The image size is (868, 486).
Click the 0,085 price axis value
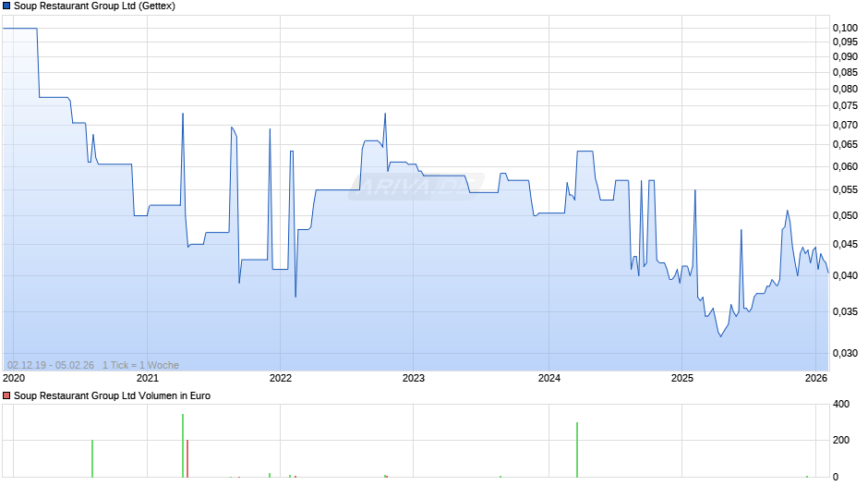coord(845,72)
